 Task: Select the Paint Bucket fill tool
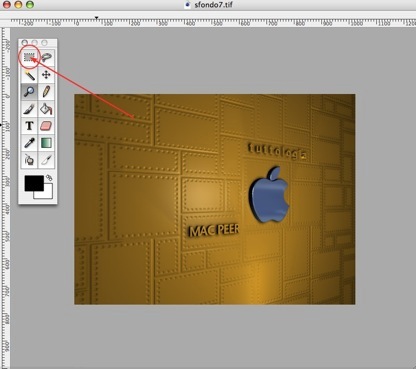tap(46, 109)
